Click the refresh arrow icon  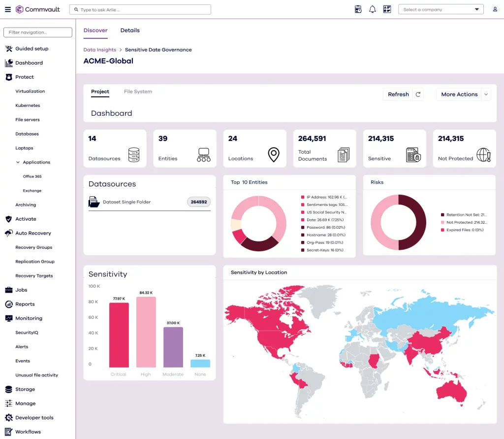[418, 95]
